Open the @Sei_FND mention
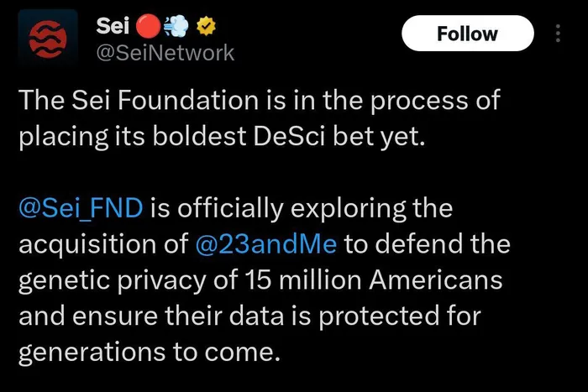588x392 pixels. pos(81,208)
